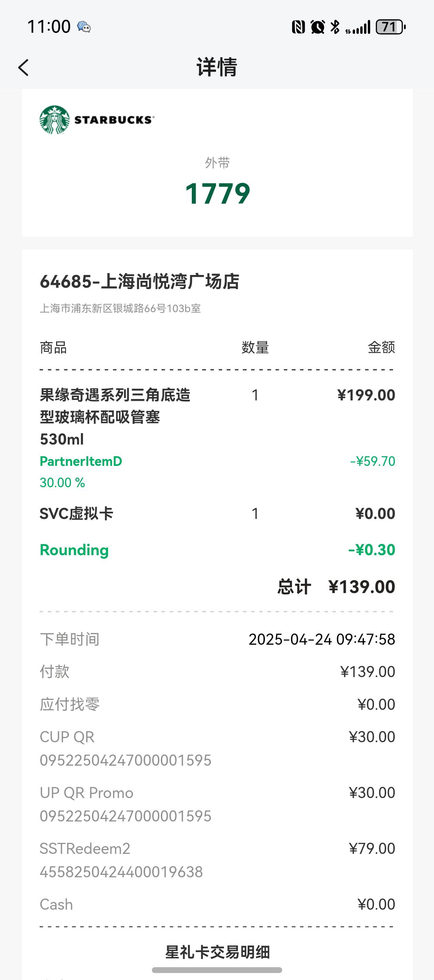Image resolution: width=434 pixels, height=980 pixels.
Task: Tap the alarm clock status icon
Action: (318, 27)
